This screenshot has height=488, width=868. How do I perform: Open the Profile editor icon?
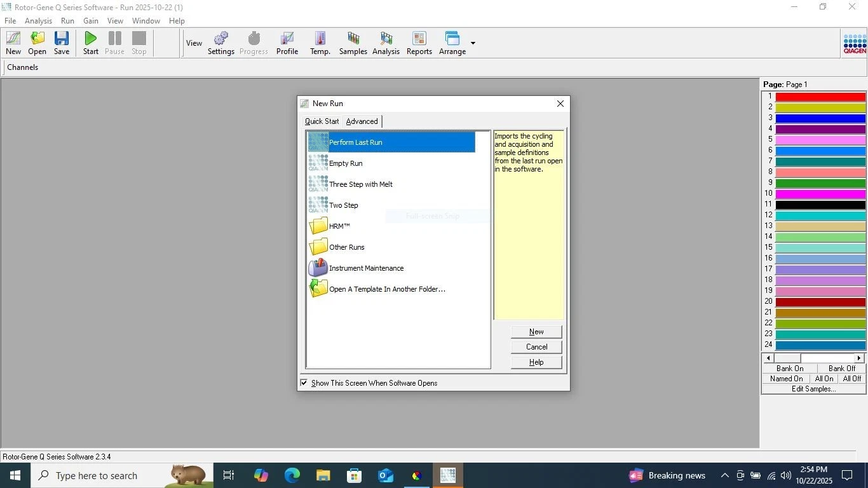[287, 39]
